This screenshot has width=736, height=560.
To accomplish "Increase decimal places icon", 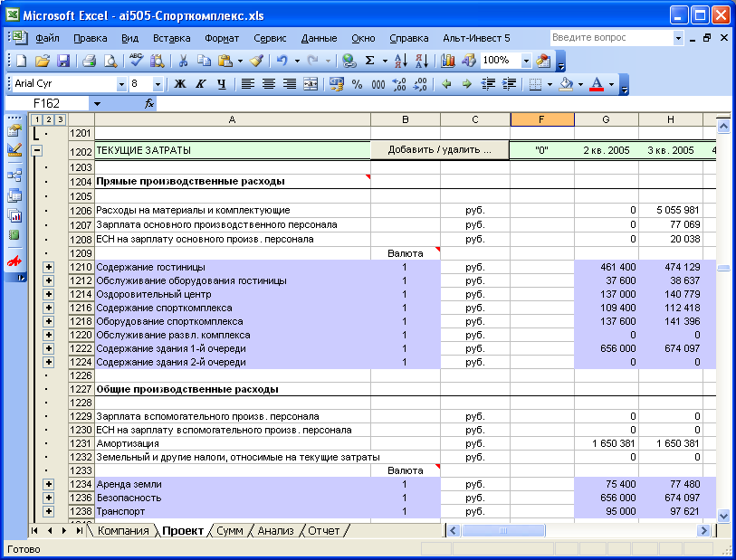I will coord(399,84).
